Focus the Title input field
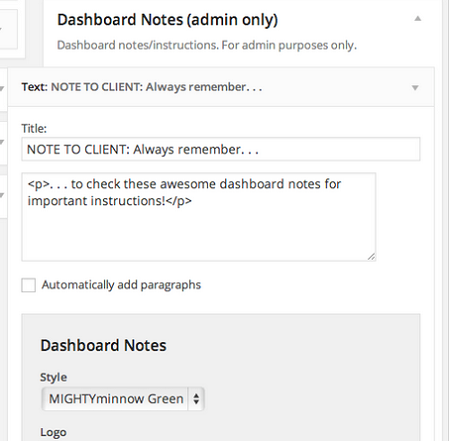Viewport: 450px width, 441px height. [x=221, y=149]
